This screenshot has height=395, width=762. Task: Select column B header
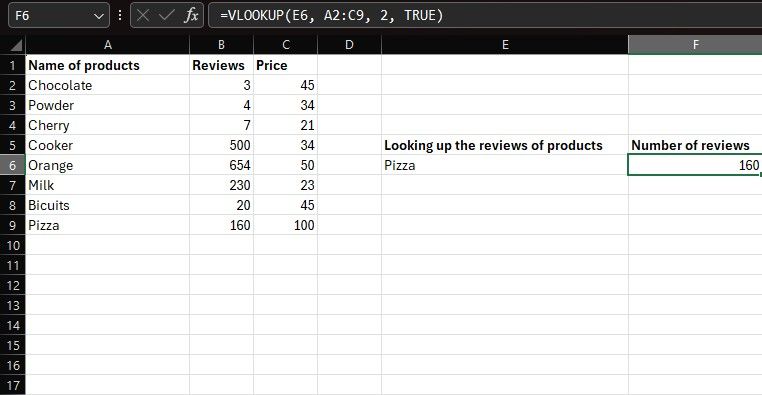(221, 45)
